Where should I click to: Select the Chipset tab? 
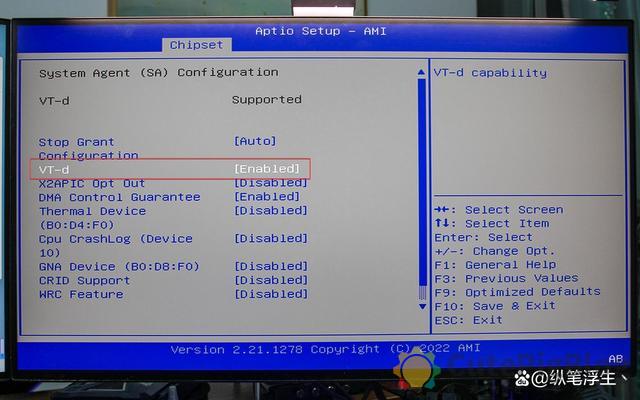[197, 45]
